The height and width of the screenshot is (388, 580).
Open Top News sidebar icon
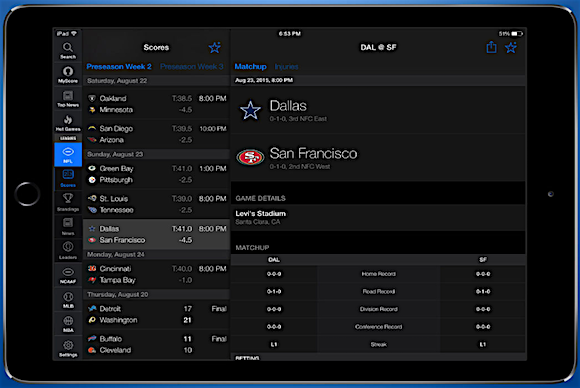point(68,99)
